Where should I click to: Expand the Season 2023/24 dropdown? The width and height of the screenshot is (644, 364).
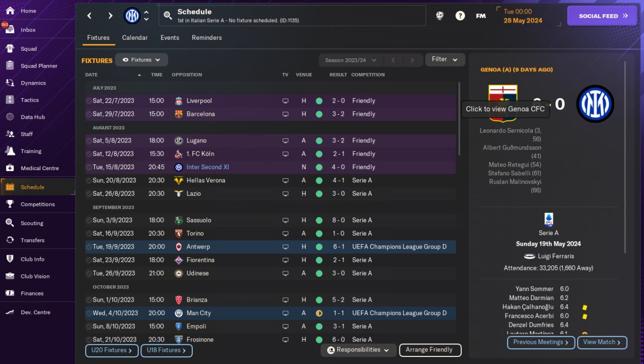click(x=351, y=60)
